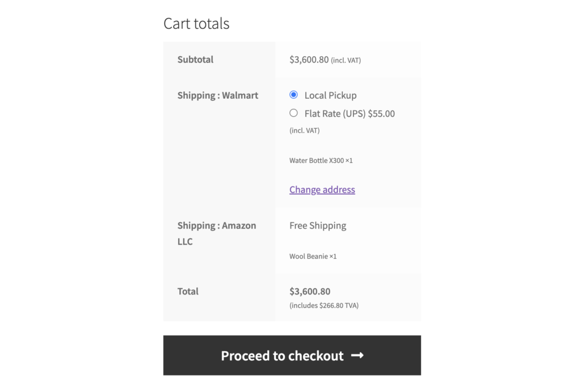Click the Cart totals heading
Screen dimensions: 581x392
pyautogui.click(x=196, y=23)
